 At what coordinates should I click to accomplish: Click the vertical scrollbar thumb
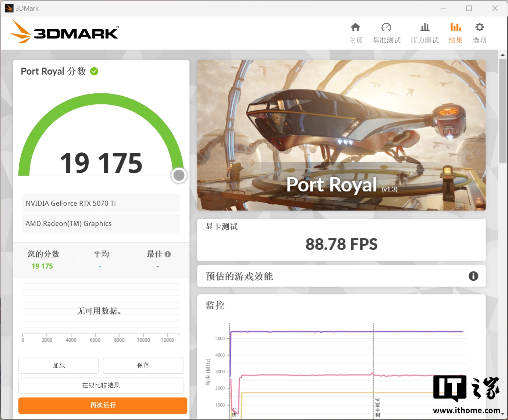coord(502,110)
